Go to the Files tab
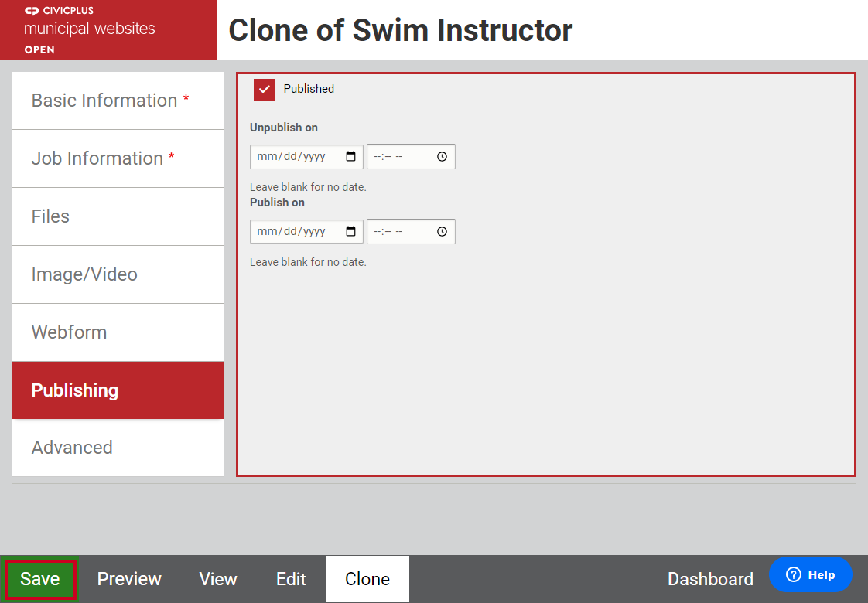 coord(118,217)
